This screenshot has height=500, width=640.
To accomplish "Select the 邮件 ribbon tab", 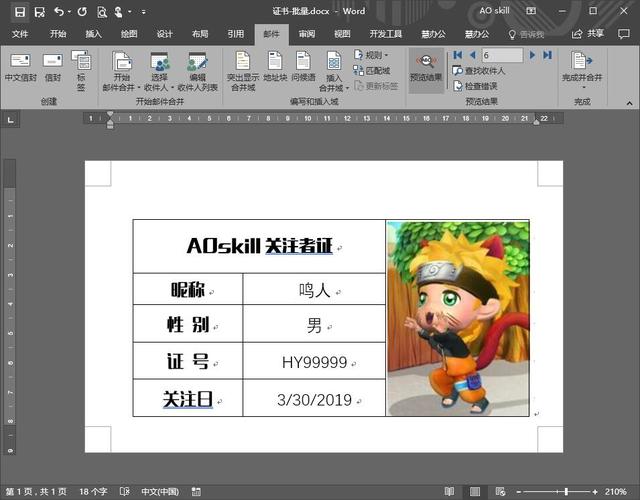I will pyautogui.click(x=271, y=34).
